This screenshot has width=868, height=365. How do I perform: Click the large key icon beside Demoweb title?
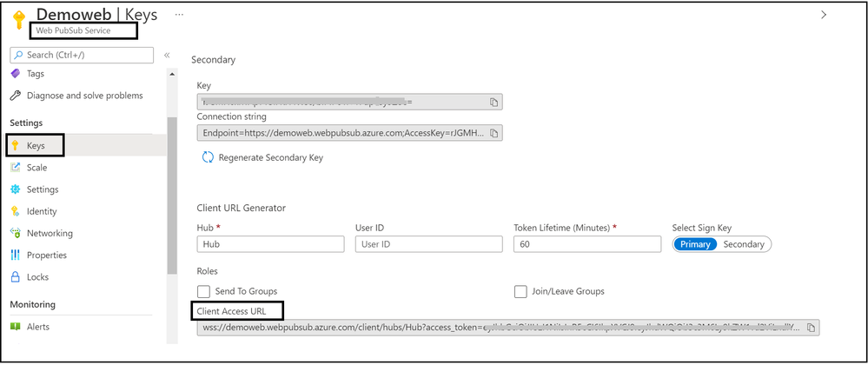(x=18, y=22)
